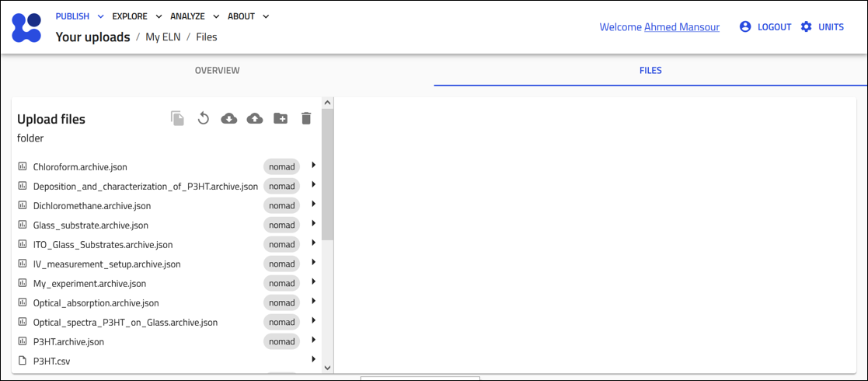
Task: Click the cloud upload icon
Action: (255, 118)
